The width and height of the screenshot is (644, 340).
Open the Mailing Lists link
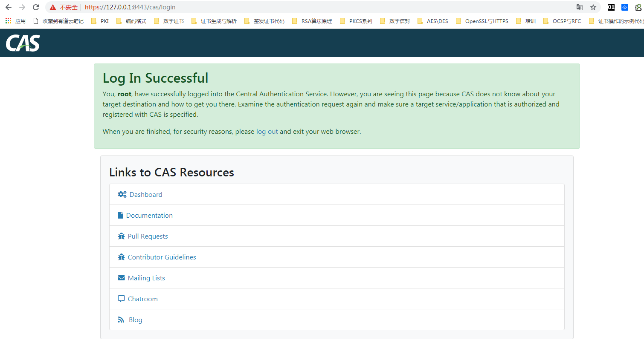(x=146, y=278)
